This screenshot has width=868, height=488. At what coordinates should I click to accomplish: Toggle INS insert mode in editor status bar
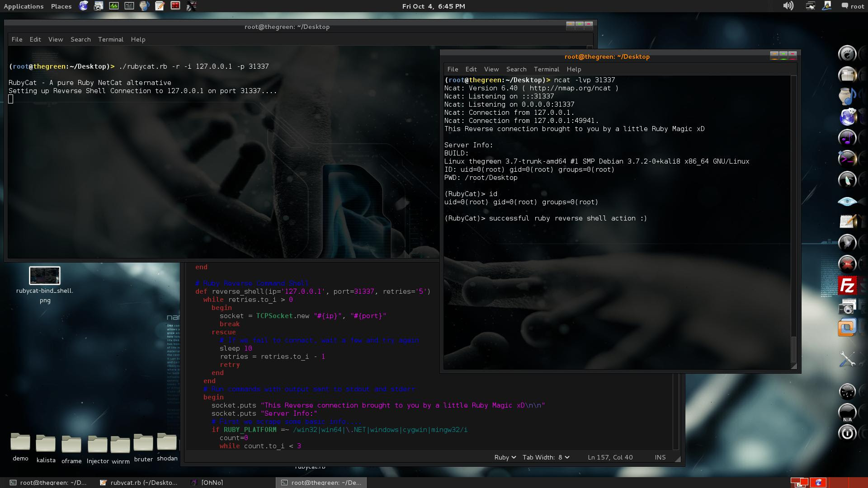coord(660,457)
